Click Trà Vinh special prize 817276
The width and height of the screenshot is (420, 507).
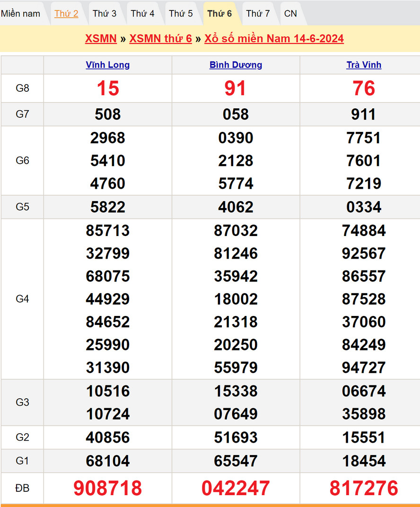point(364,488)
